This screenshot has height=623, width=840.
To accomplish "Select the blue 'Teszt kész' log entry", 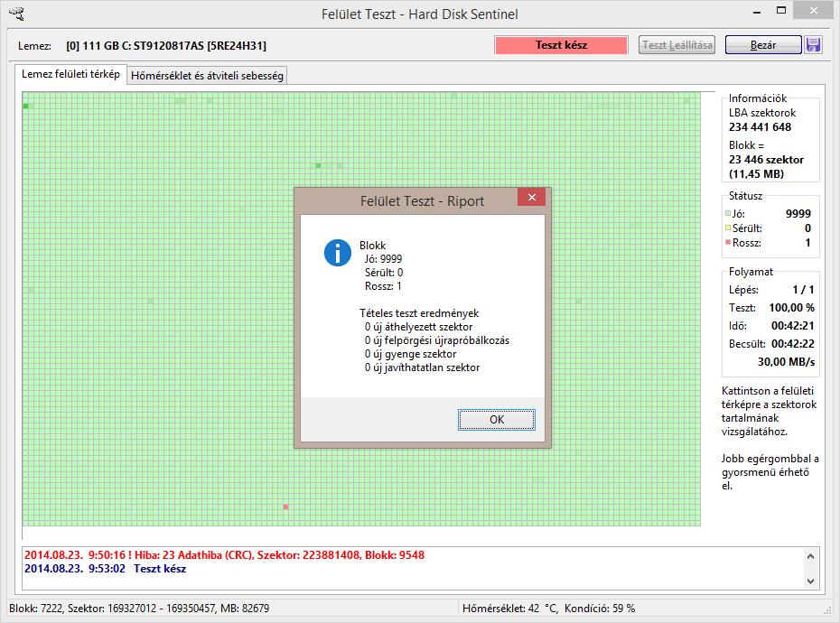I will (105, 569).
